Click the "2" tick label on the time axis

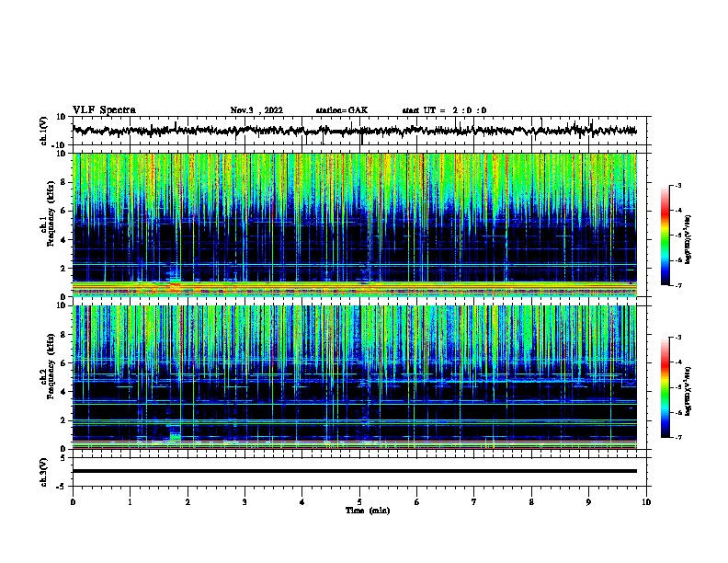pos(188,502)
